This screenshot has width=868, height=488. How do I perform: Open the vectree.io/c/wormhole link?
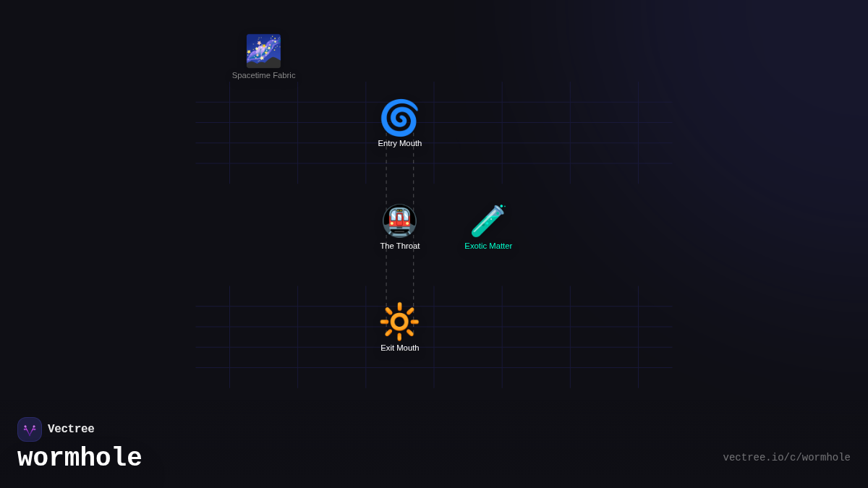tap(786, 458)
